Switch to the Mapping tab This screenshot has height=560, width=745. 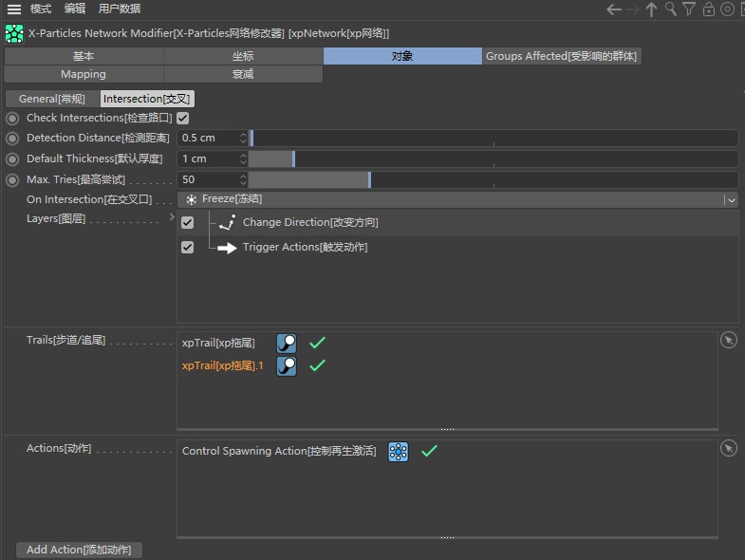84,74
